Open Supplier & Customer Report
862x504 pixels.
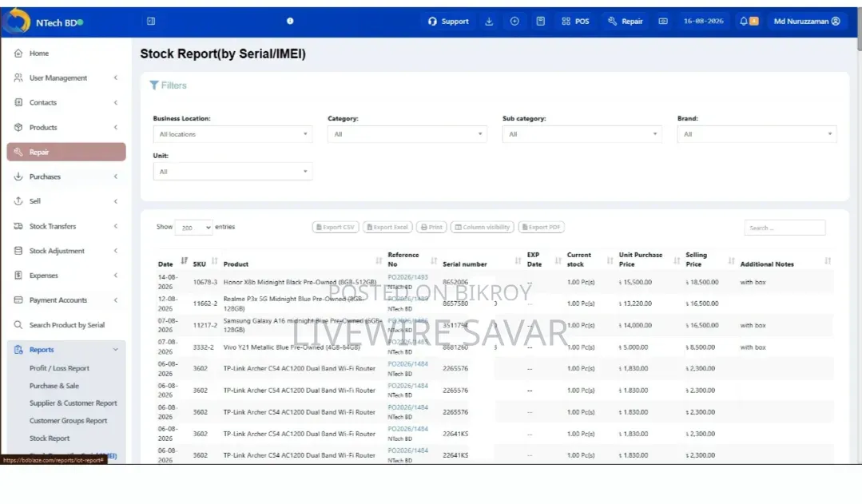coord(73,403)
